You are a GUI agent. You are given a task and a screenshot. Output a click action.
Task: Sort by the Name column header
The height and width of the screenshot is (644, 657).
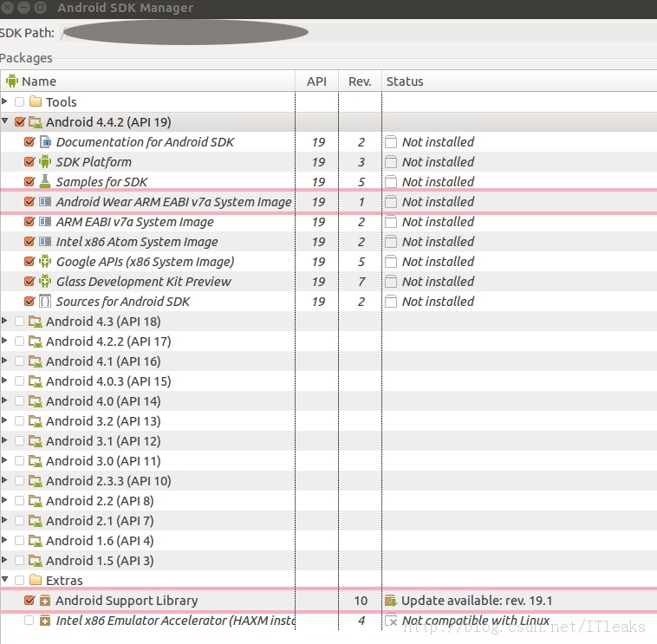coord(147,81)
